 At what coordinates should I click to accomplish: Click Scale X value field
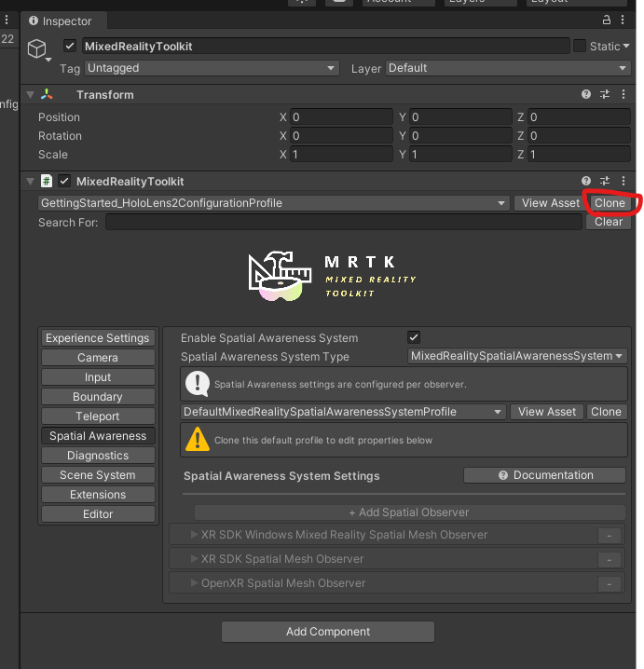click(x=341, y=155)
